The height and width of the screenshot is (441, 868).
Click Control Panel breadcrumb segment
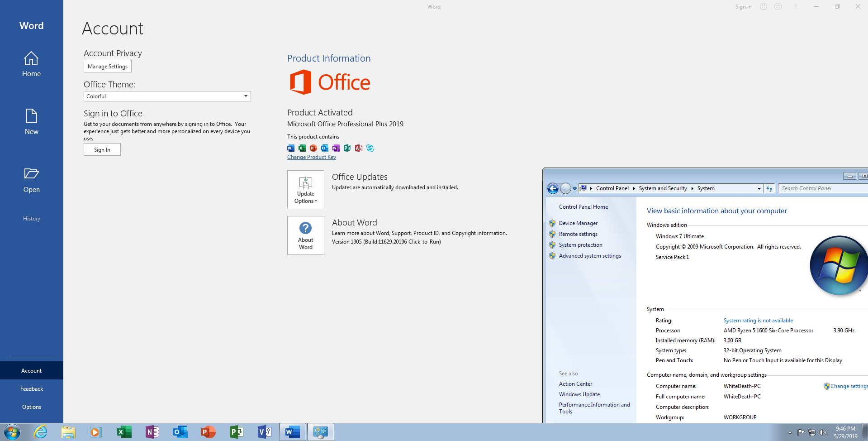tap(612, 188)
